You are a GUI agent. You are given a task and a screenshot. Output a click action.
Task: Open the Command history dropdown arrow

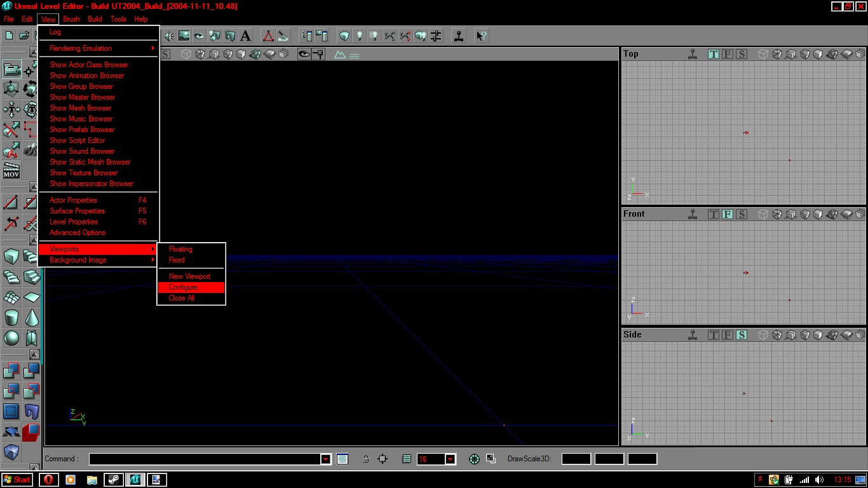tap(326, 459)
